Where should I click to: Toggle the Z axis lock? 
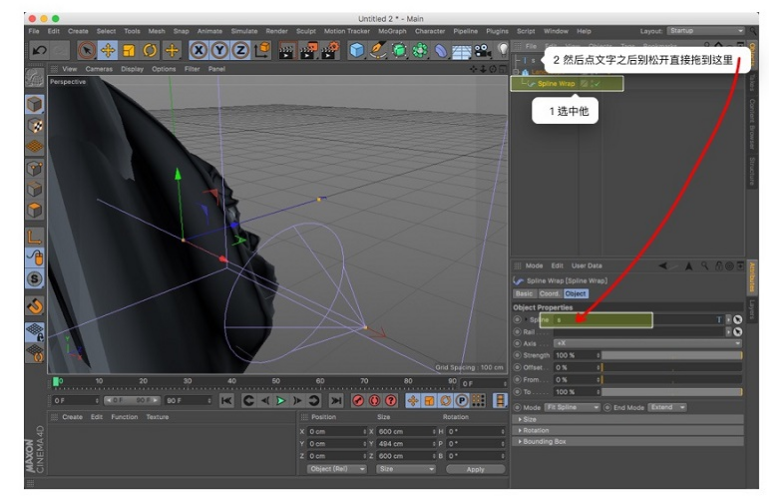[240, 49]
